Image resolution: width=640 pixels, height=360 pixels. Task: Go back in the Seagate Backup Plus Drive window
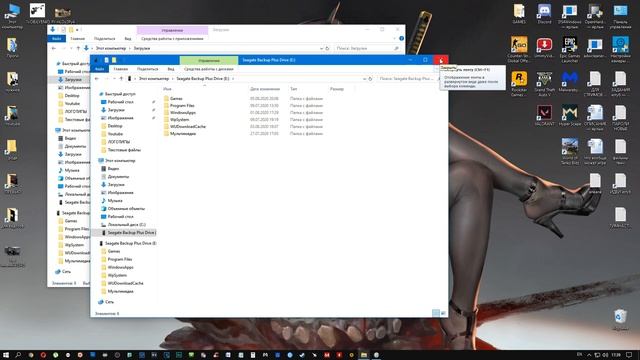click(97, 79)
